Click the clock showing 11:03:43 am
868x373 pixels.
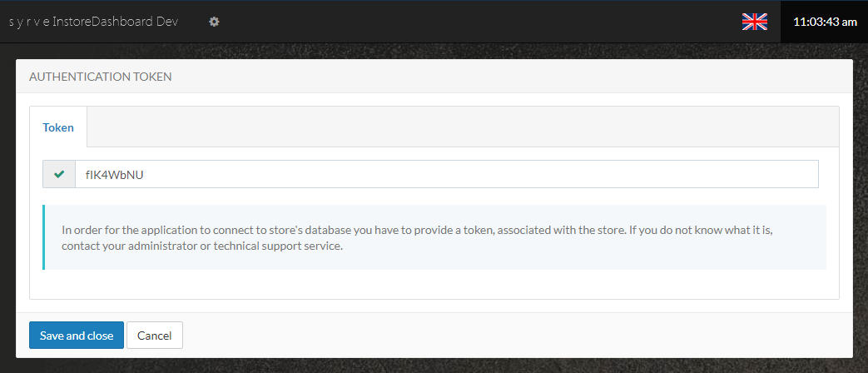pos(824,22)
